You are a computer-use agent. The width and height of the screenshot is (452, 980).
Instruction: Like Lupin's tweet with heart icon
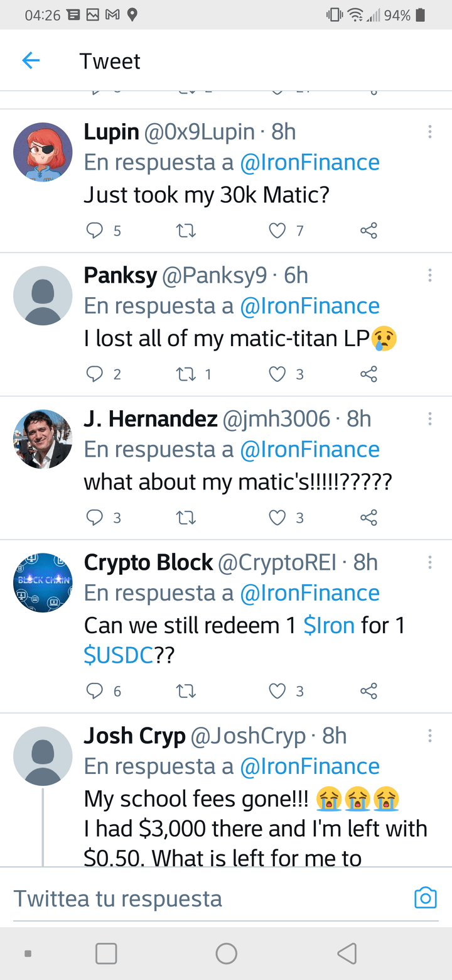click(x=277, y=231)
